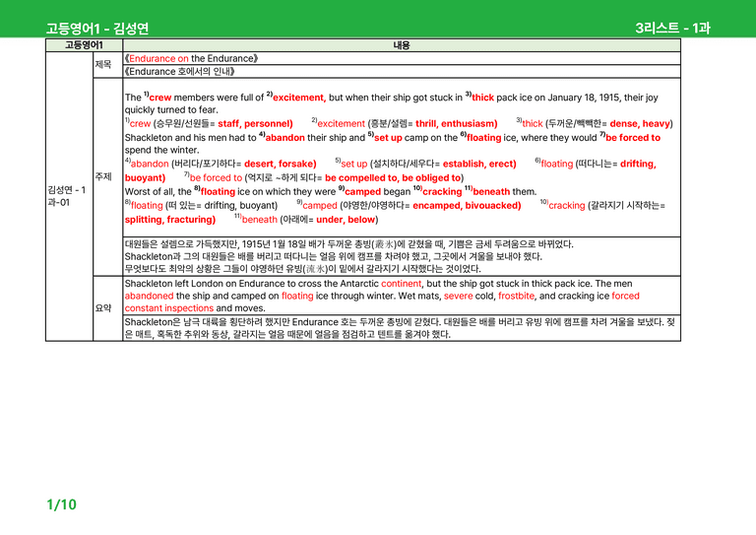
Task: Click the 주제 row label
Action: point(103,176)
